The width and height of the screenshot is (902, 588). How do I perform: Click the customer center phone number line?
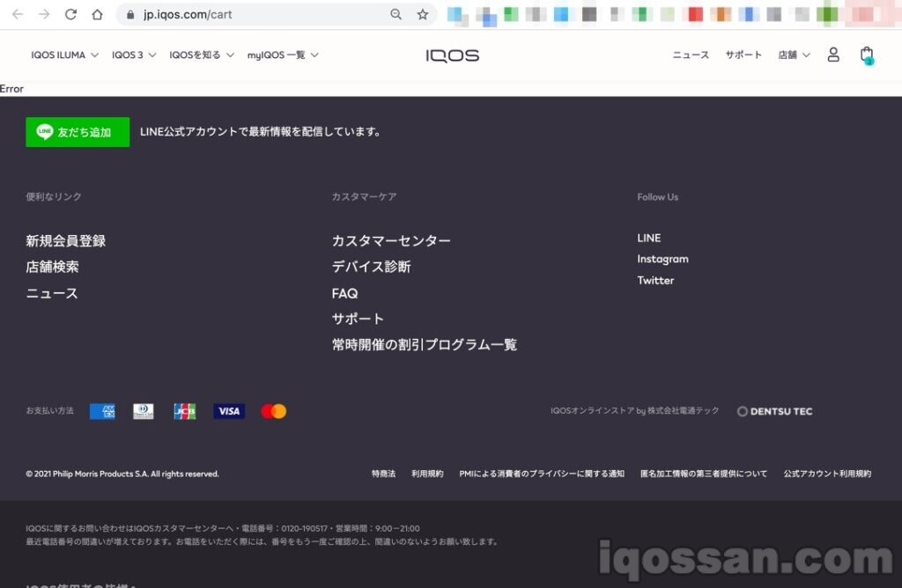[223, 528]
